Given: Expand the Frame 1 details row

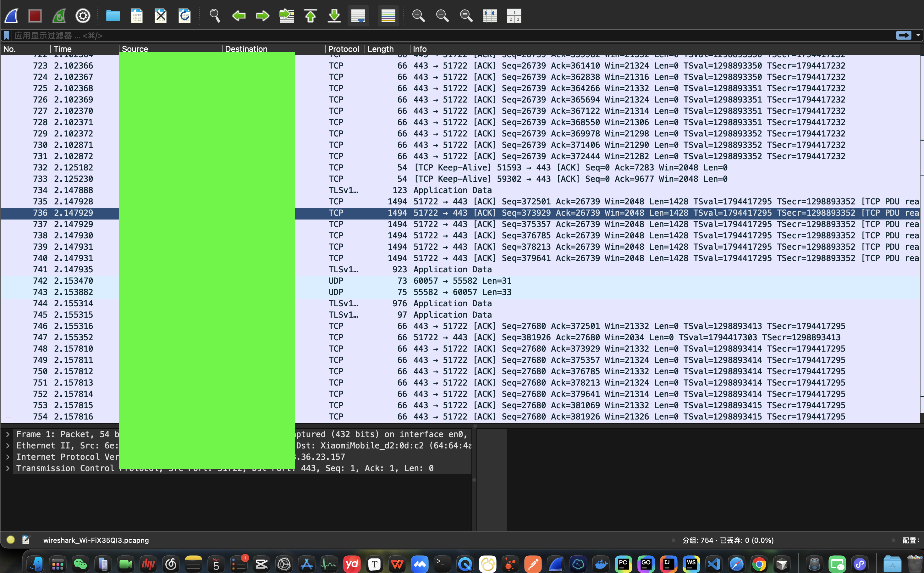Looking at the screenshot, I should click(8, 434).
